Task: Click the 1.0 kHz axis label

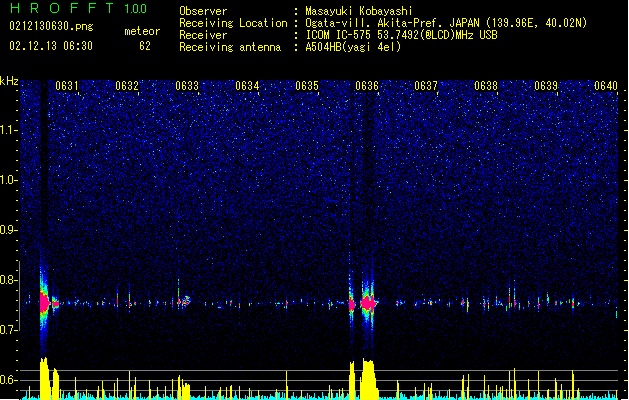Action: pyautogui.click(x=9, y=180)
